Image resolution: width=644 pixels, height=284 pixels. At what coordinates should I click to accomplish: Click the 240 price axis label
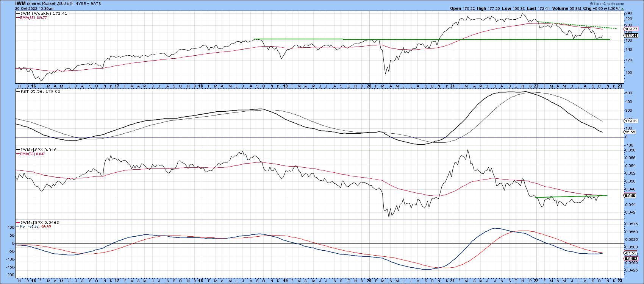pyautogui.click(x=628, y=13)
